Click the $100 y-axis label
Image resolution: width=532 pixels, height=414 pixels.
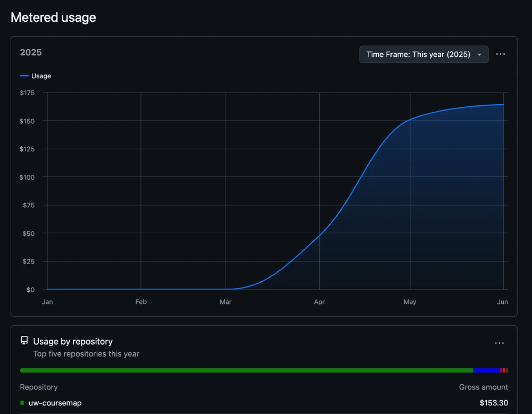[27, 178]
